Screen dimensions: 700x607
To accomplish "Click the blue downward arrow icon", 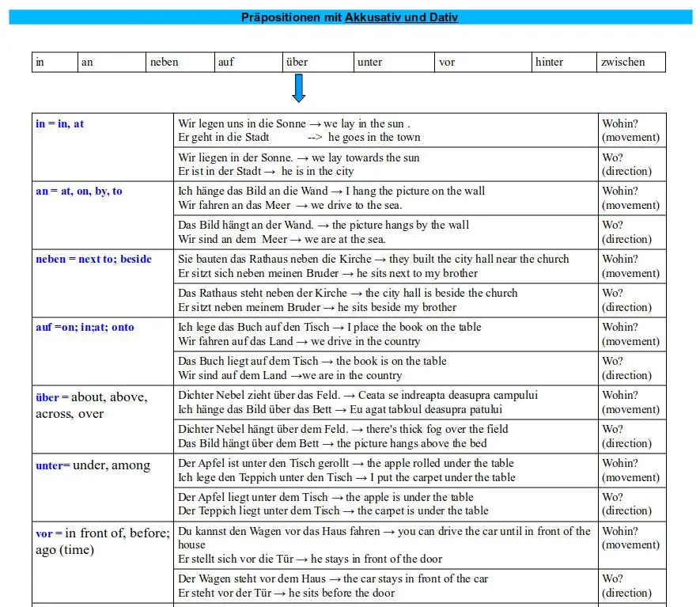I will pos(299,88).
